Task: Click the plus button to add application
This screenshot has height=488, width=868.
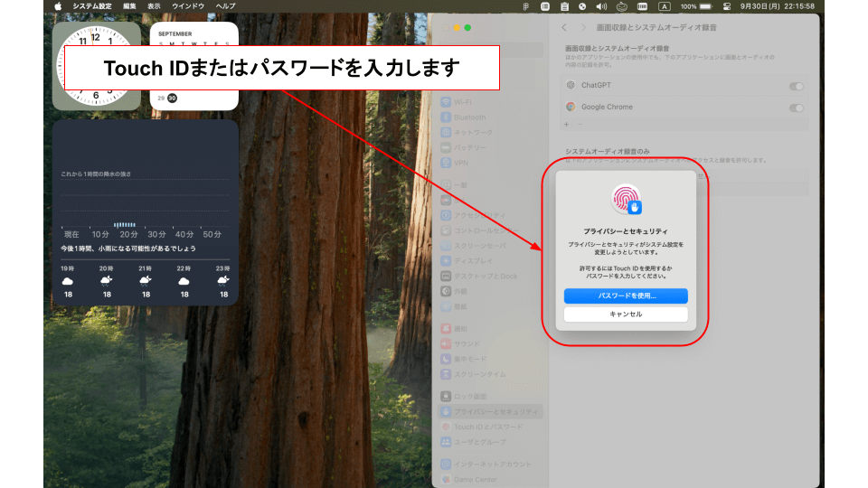Action: point(567,124)
